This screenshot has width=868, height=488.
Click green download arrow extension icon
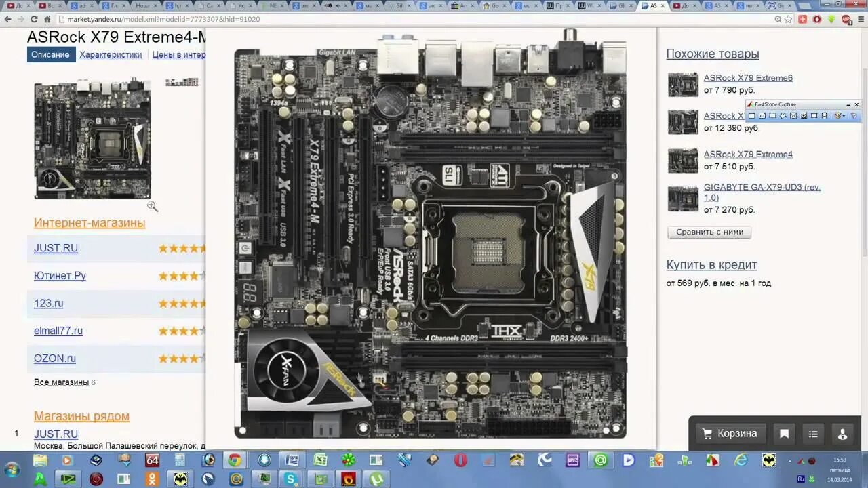point(831,19)
